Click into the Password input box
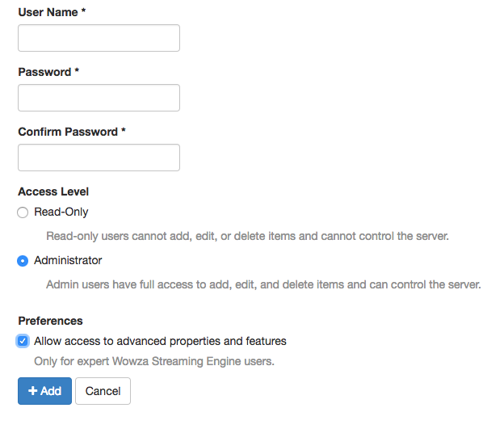The width and height of the screenshot is (504, 429). (99, 98)
